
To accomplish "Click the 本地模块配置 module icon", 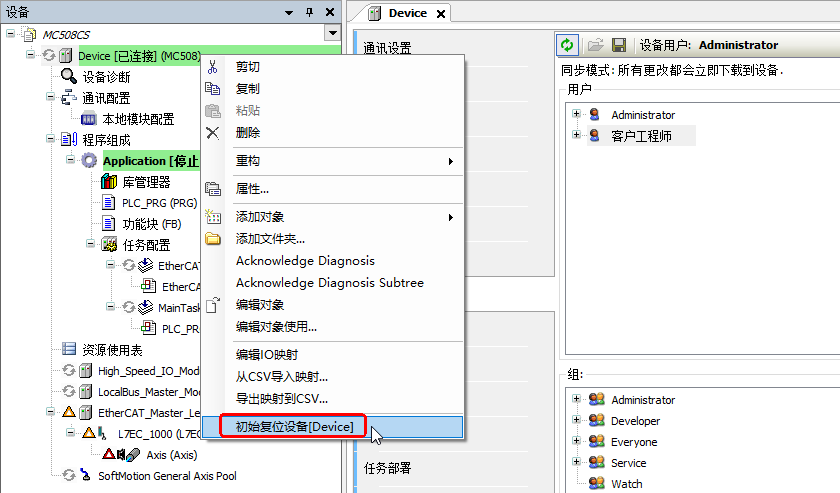I will coord(88,119).
